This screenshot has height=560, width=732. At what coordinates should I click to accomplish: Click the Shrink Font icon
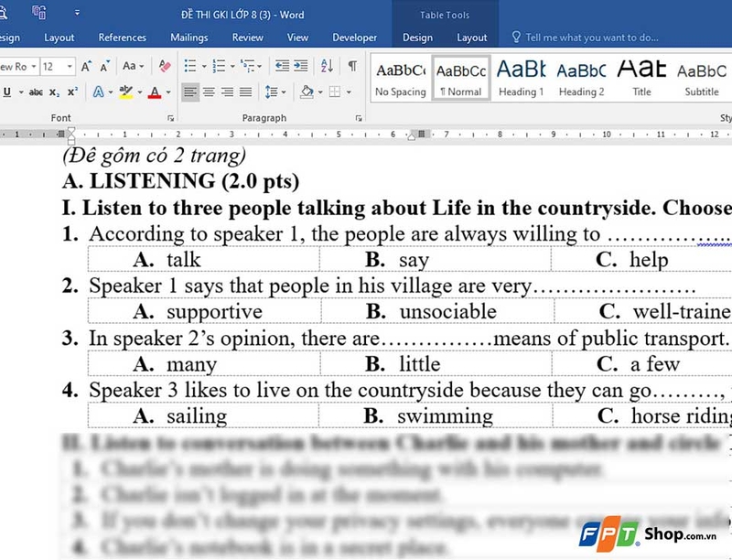point(105,66)
